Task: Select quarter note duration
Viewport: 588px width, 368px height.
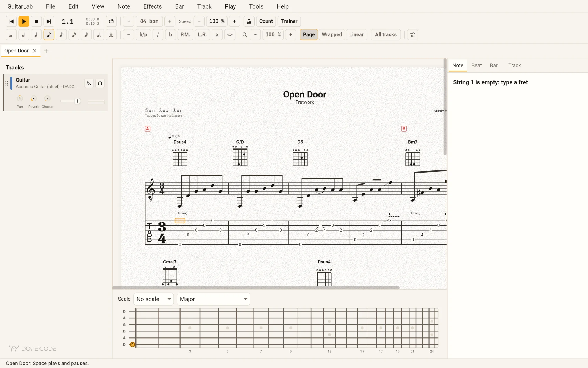Action: [x=36, y=35]
